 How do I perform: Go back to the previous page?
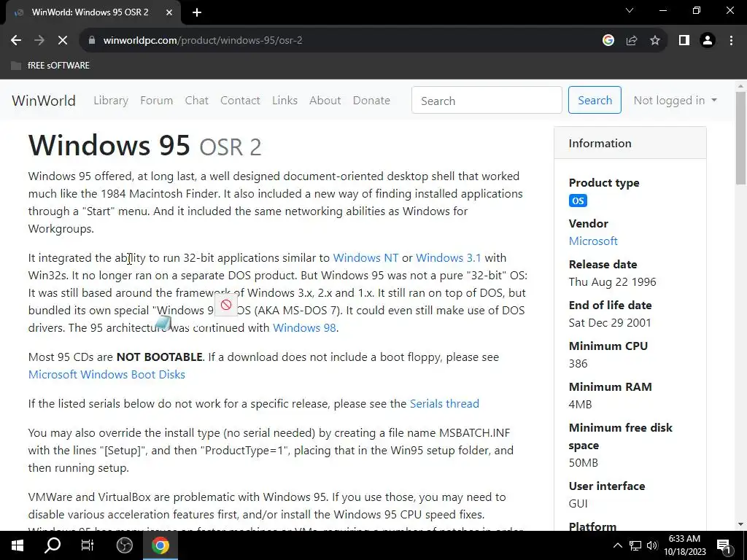point(16,41)
